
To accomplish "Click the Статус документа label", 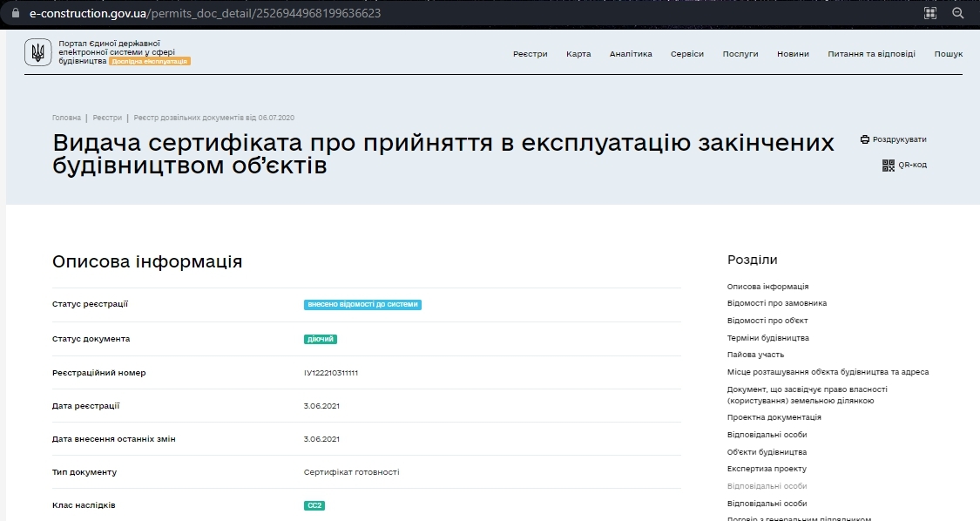I will pyautogui.click(x=91, y=339).
